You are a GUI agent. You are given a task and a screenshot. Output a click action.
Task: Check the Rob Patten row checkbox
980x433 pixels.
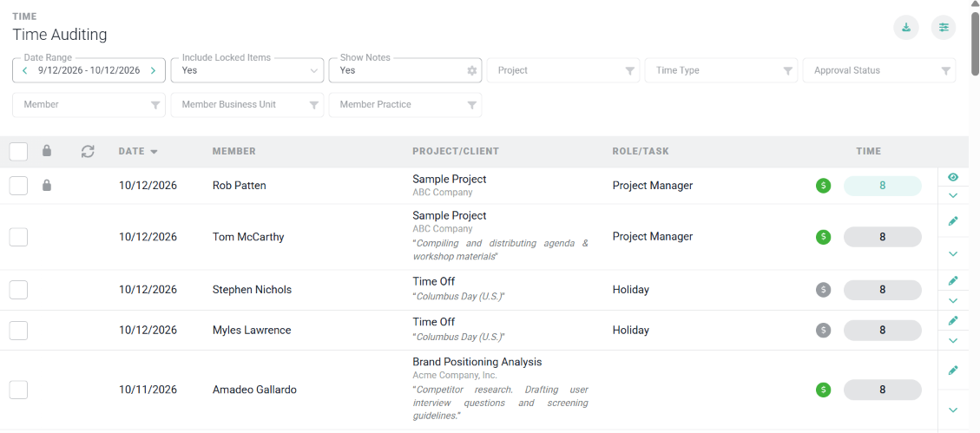[x=19, y=186]
